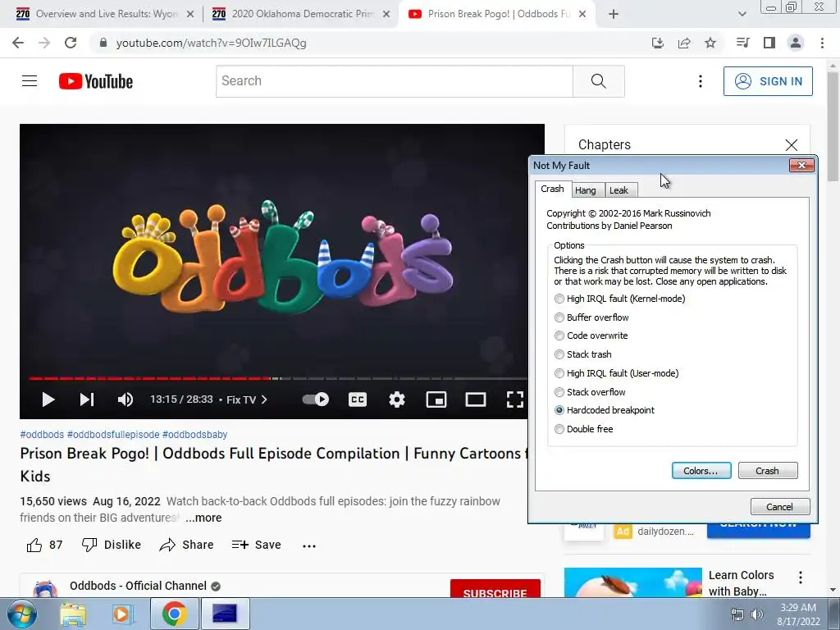Share this page from the toolbar
Screen dimensions: 840x630
point(684,43)
